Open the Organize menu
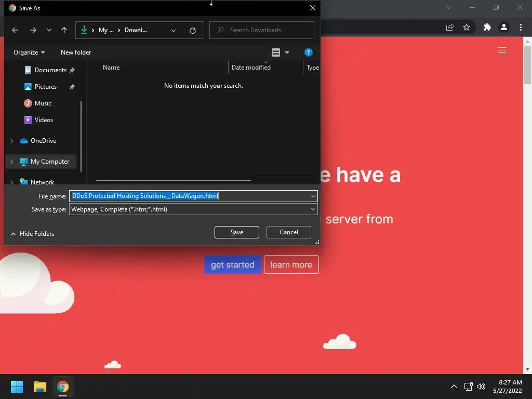Viewport: 532px width, 399px height. [29, 52]
